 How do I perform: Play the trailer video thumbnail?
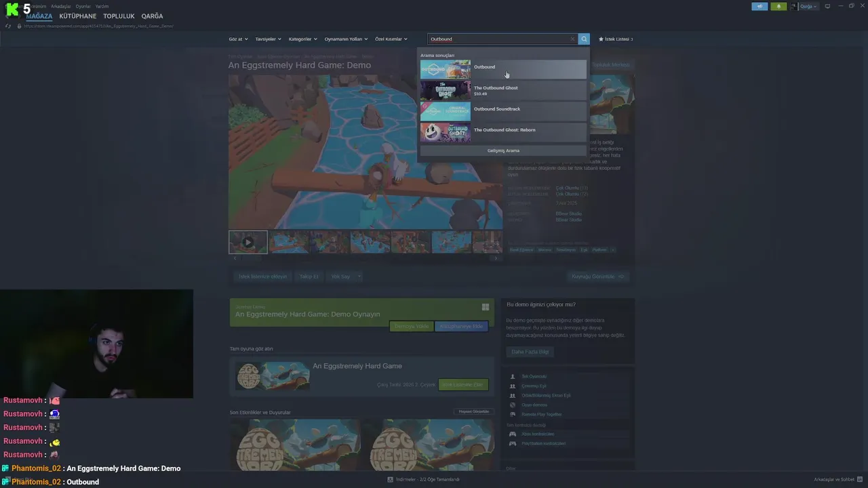(248, 242)
